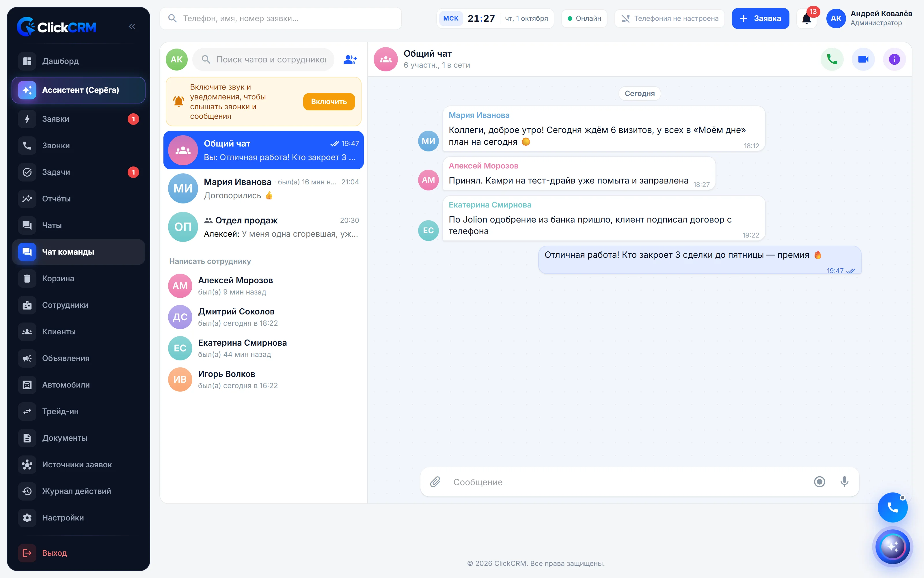924x578 pixels.
Task: Click the circular video-message record icon
Action: (819, 482)
